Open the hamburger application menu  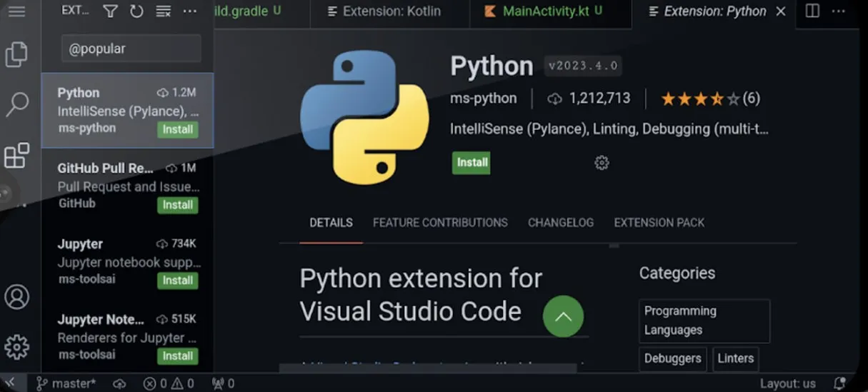[x=16, y=11]
